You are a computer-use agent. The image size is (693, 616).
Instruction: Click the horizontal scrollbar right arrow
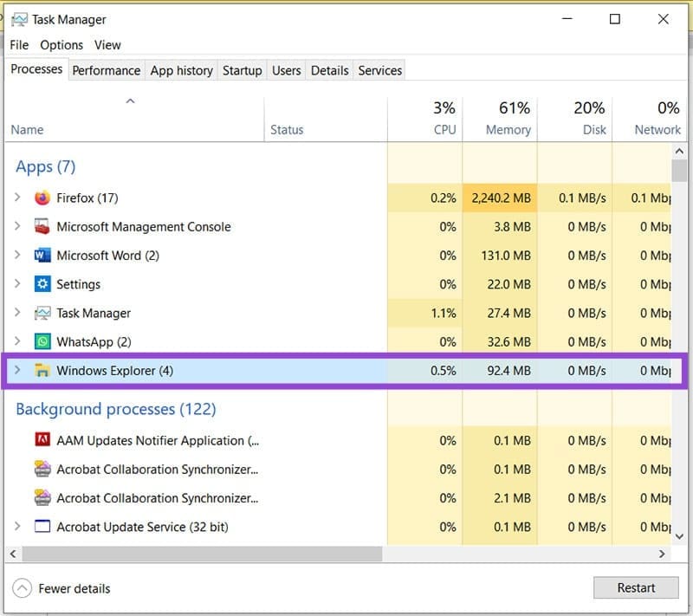663,554
